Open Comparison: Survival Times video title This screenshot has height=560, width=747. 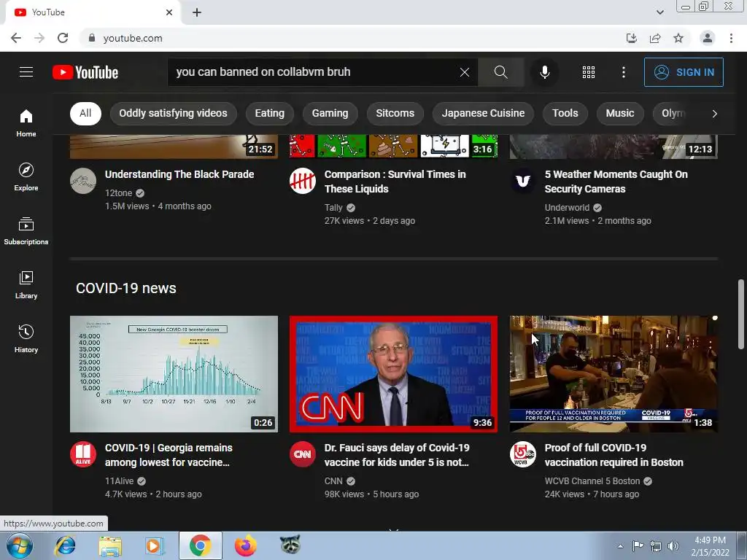[x=395, y=182]
